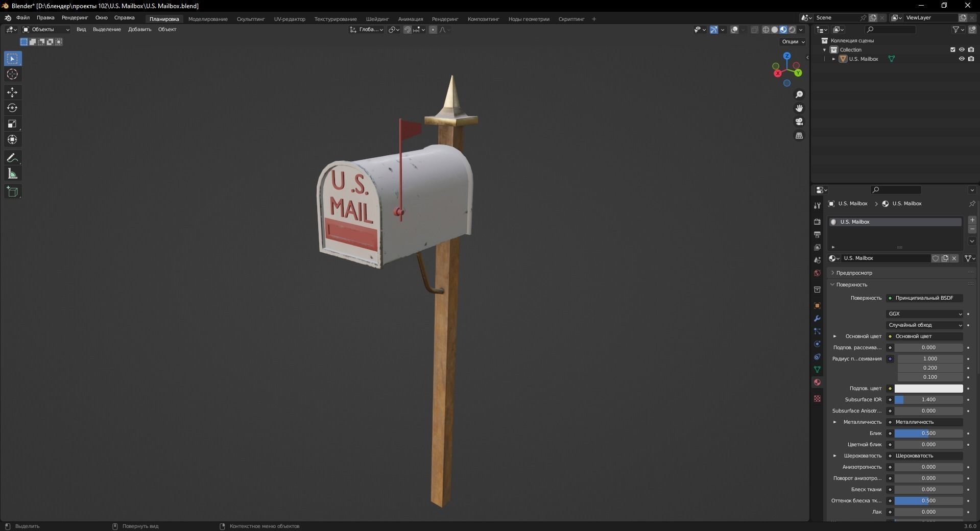Open the Object Data properties tab
Viewport: 980px width, 531px height.
(x=817, y=369)
